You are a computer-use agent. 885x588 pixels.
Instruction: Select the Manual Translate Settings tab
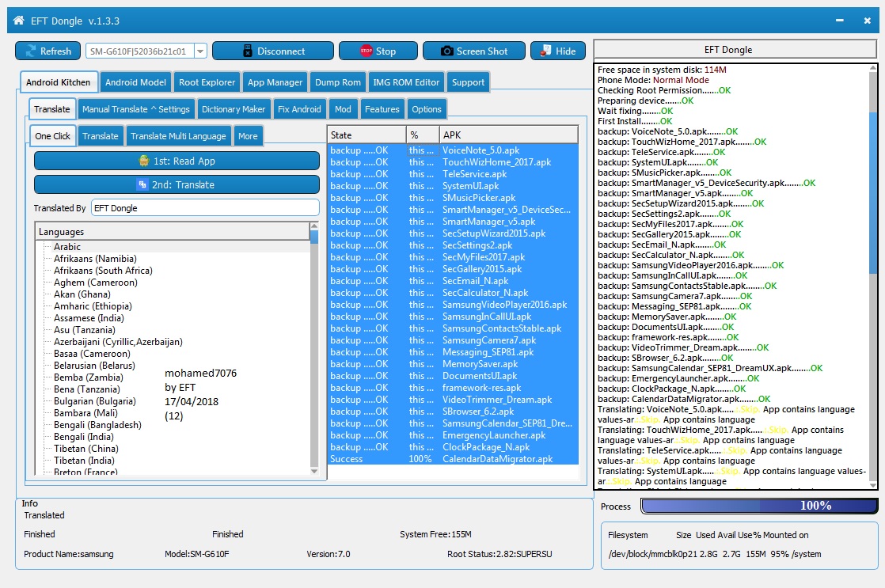[136, 109]
